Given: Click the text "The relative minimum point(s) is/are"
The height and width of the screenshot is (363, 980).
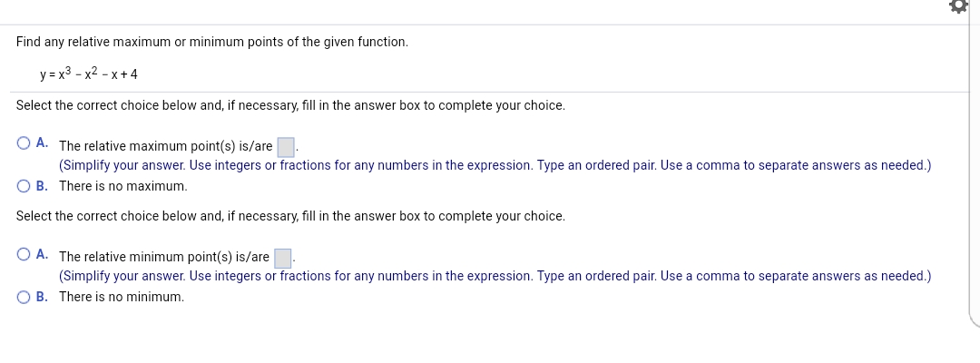Looking at the screenshot, I should (x=164, y=257).
